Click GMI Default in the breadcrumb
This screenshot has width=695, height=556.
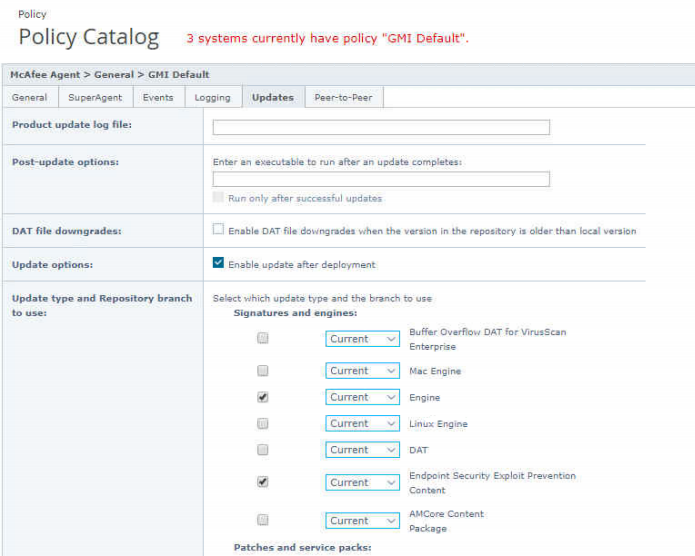pos(179,74)
